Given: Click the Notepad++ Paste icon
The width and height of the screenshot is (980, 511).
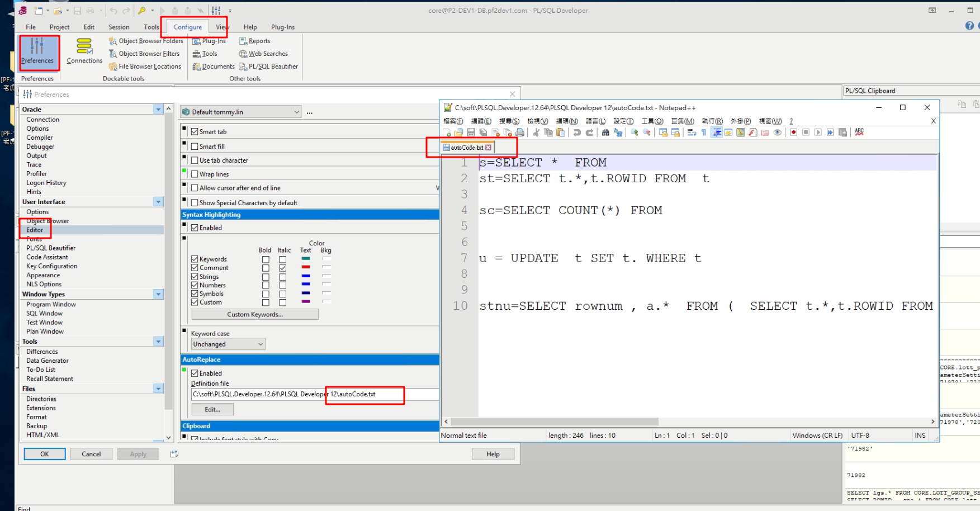Looking at the screenshot, I should coord(561,133).
